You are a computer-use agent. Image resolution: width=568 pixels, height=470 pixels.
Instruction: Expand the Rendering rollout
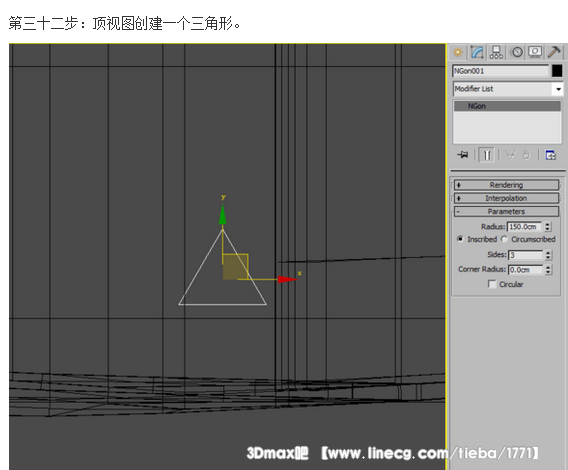506,185
